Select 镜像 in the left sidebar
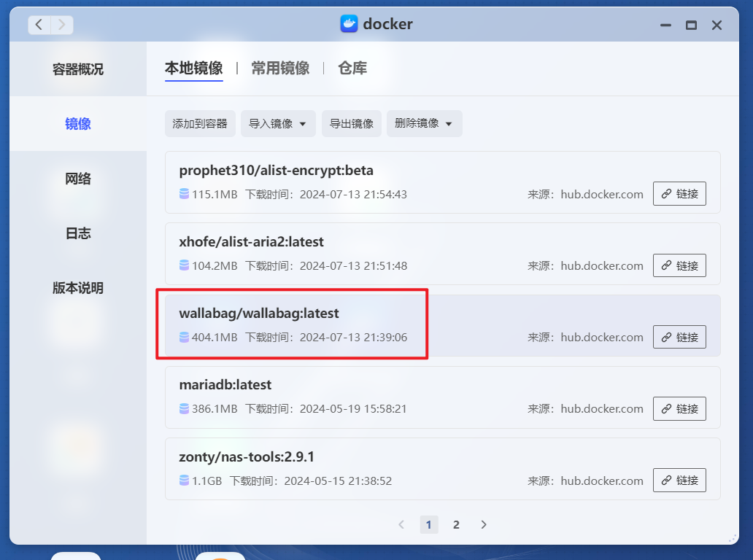 tap(77, 124)
